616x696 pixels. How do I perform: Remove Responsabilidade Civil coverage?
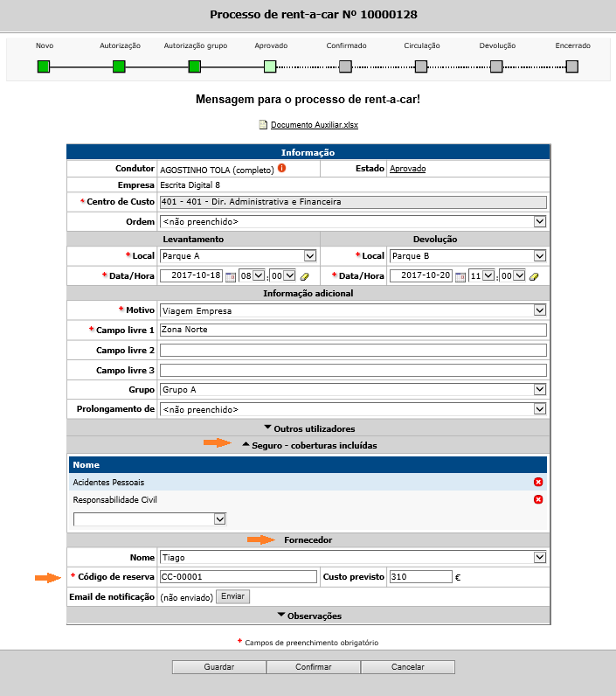pos(538,499)
